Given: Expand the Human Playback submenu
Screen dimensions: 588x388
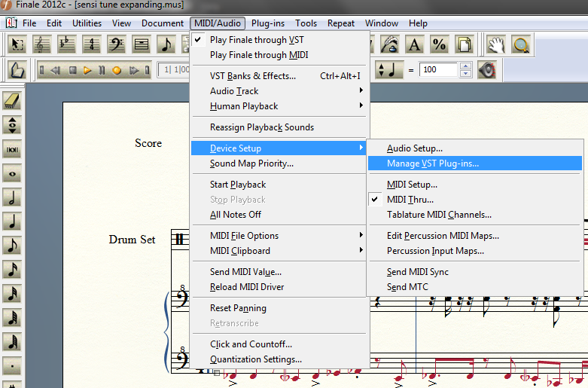Looking at the screenshot, I should (279, 106).
